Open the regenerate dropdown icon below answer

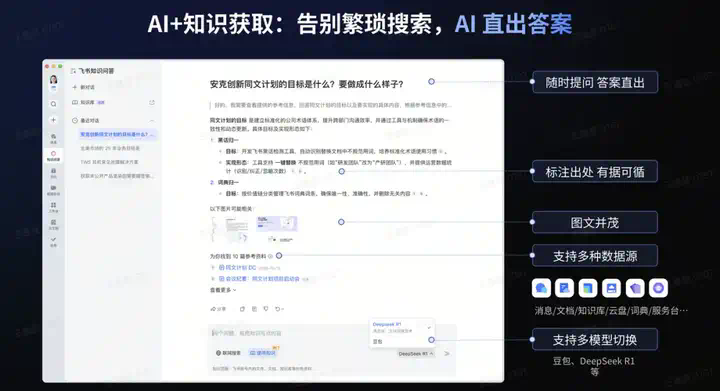coord(279,309)
